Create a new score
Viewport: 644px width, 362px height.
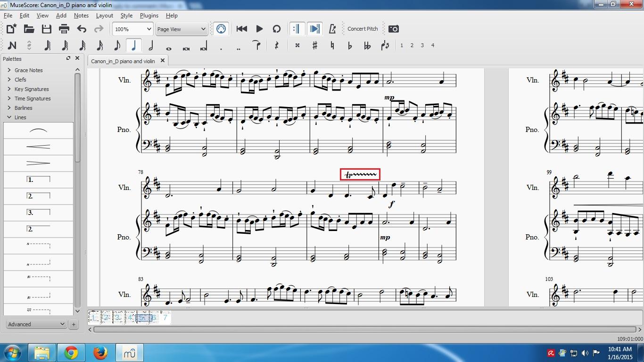click(11, 29)
